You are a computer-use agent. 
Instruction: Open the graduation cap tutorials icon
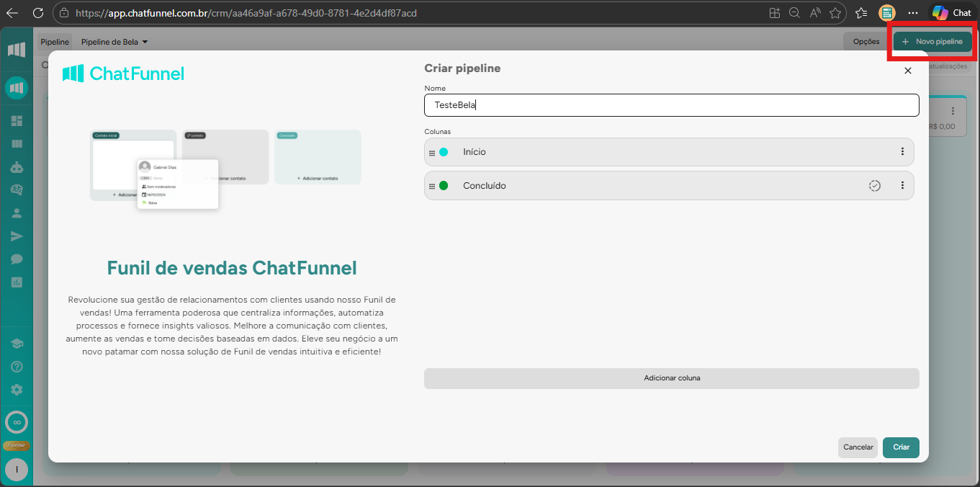tap(17, 344)
